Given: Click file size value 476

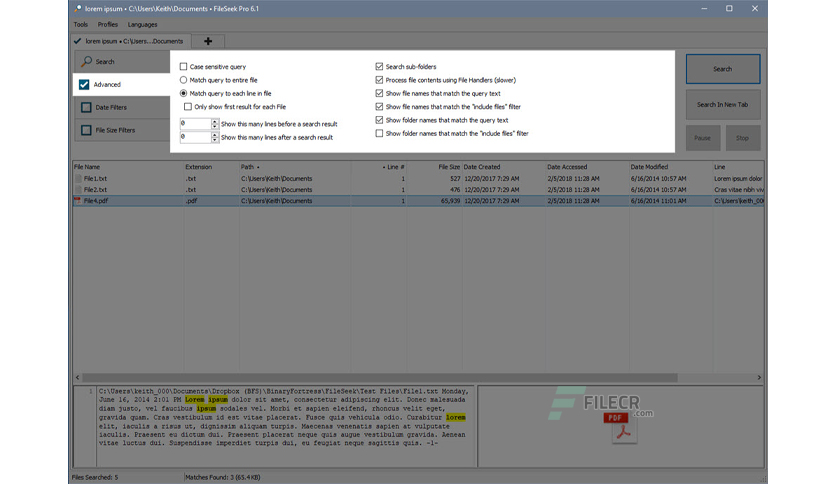Looking at the screenshot, I should (455, 190).
